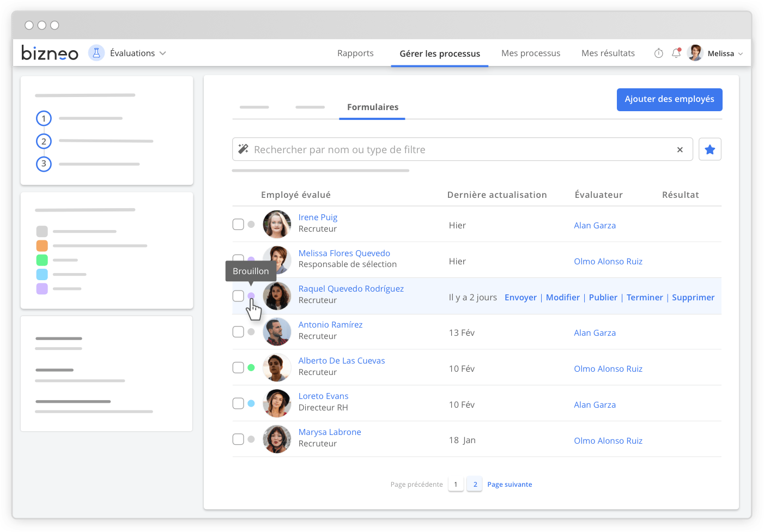Select Loreto Evans' row checkbox
The image size is (764, 532).
click(x=238, y=403)
